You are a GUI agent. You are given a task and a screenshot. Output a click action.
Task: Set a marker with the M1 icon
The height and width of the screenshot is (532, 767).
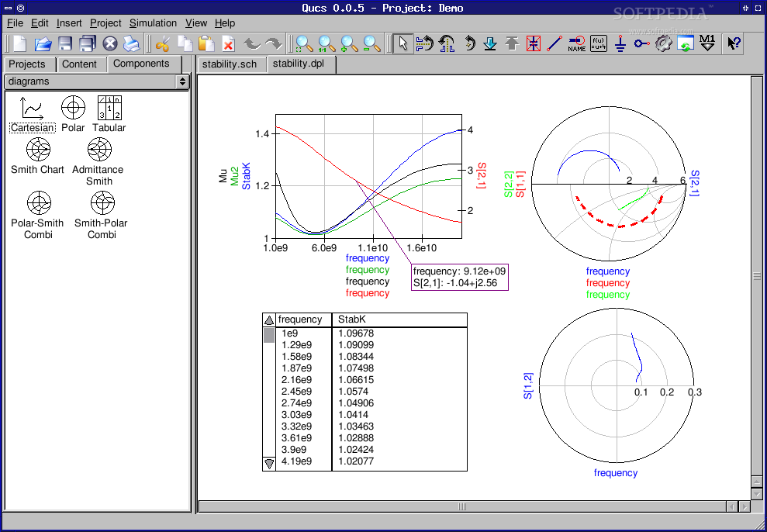tap(707, 43)
